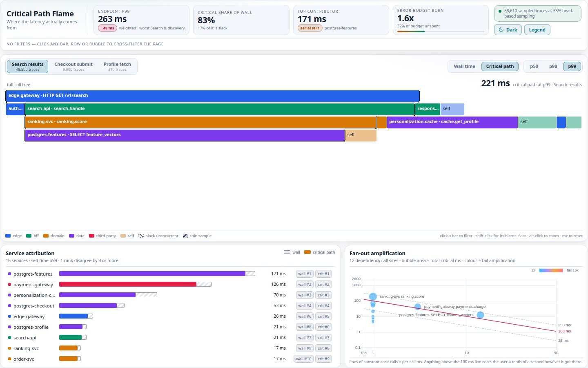Switch to Wall time view

tap(464, 66)
